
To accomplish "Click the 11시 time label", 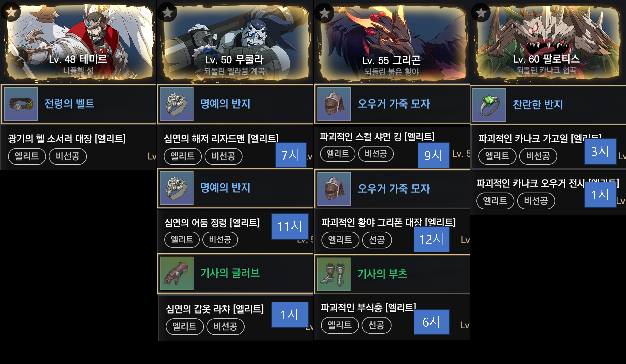I will click(x=290, y=226).
